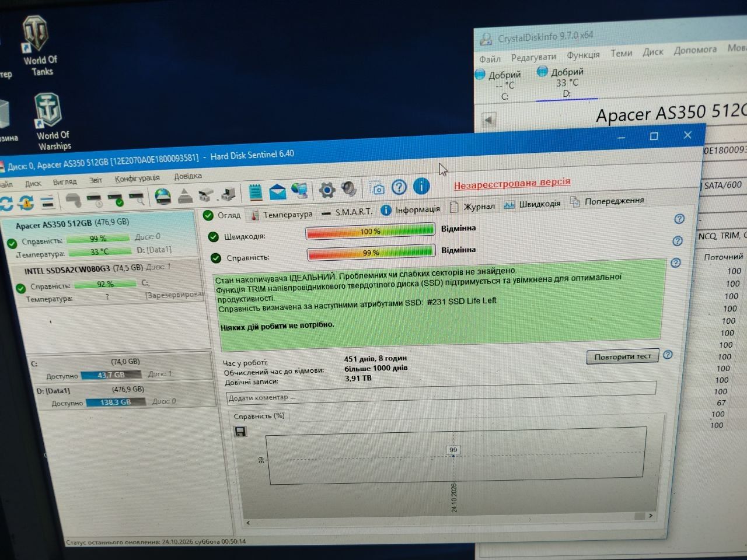Click the network computers toolbar icon
747x560 pixels.
[299, 190]
